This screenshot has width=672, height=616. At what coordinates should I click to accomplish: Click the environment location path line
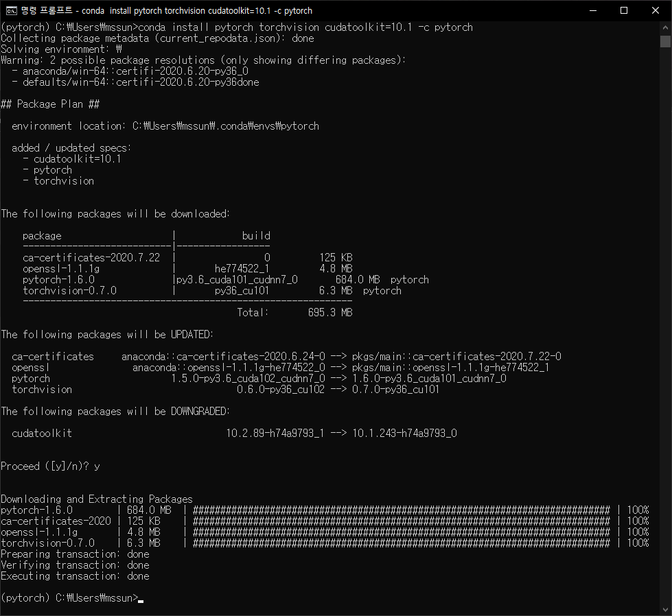pyautogui.click(x=165, y=126)
